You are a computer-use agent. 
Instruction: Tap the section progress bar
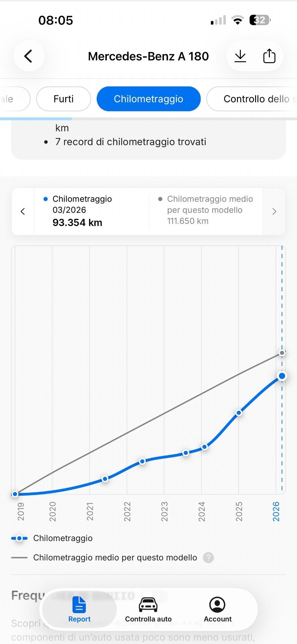(x=148, y=119)
